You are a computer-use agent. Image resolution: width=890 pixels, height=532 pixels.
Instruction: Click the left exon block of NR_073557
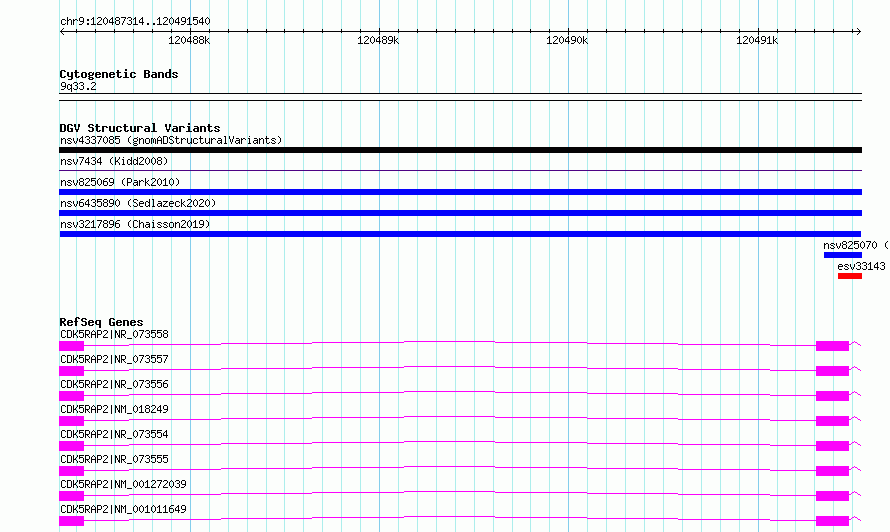pos(72,371)
